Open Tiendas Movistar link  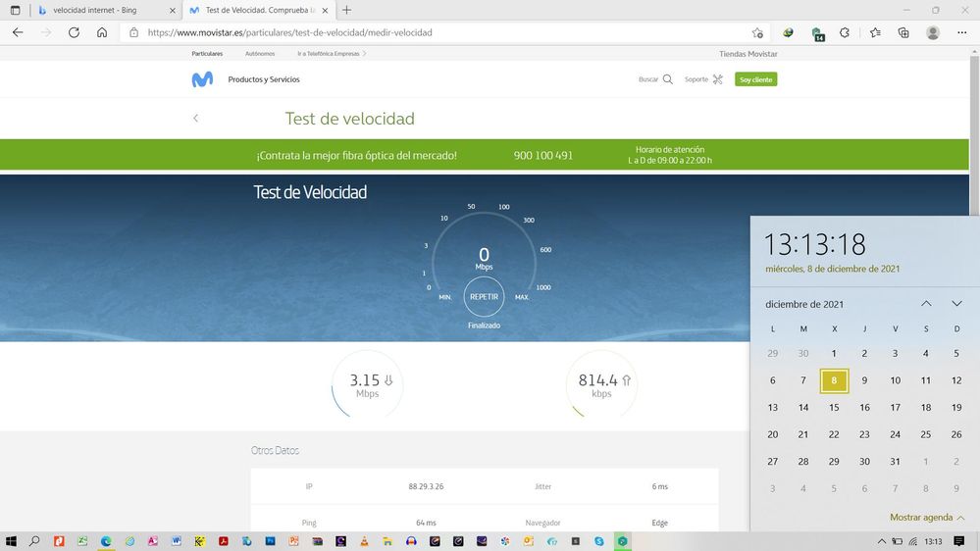pos(748,54)
